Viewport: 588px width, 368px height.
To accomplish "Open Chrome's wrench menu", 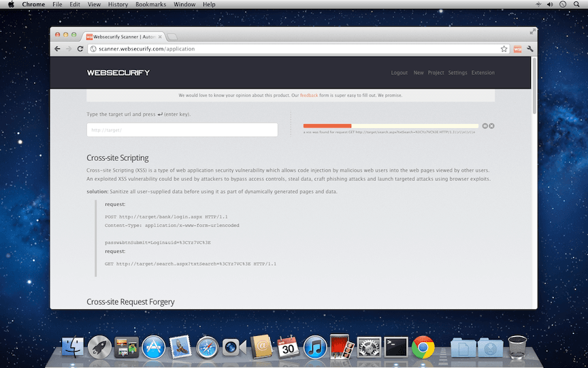I will tap(530, 49).
